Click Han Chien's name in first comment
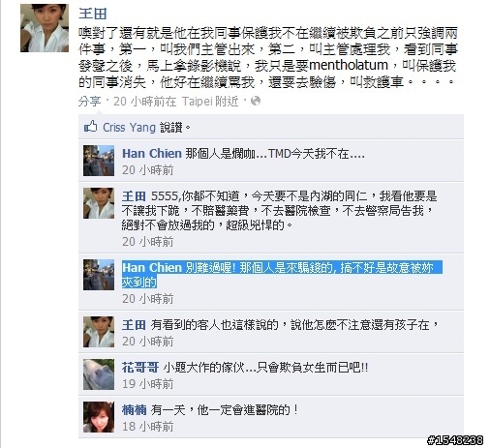The image size is (490, 448). coord(152,154)
